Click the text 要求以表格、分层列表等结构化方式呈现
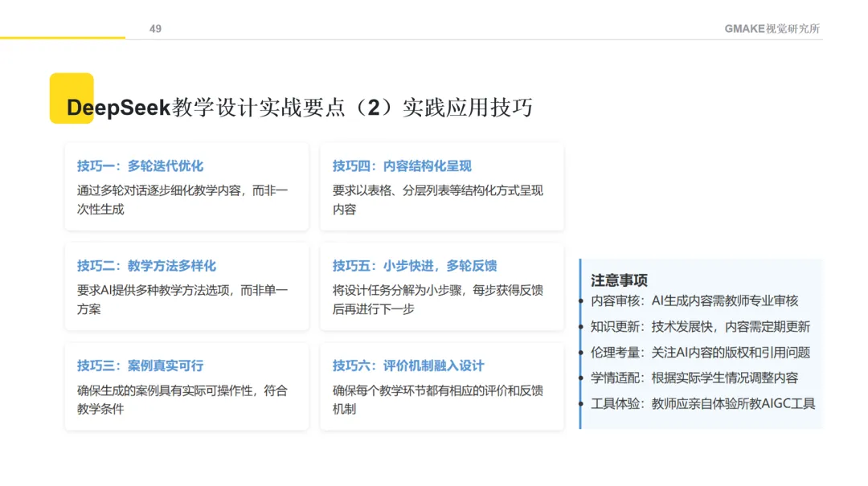 [x=438, y=191]
